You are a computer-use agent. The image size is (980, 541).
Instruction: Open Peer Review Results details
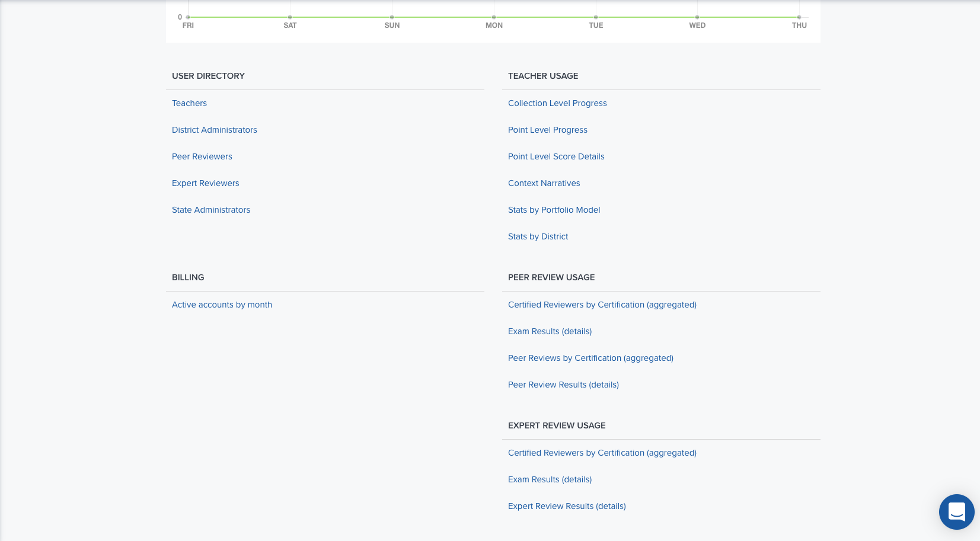pos(563,385)
